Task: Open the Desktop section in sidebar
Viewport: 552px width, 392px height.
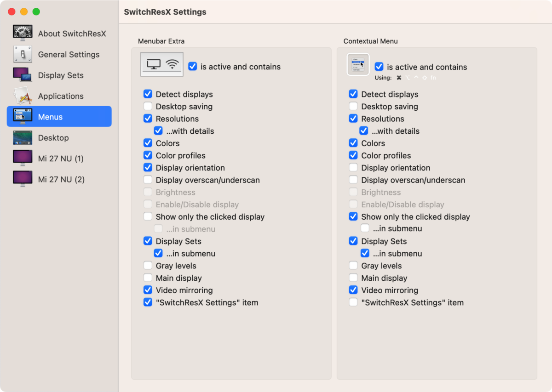Action: coord(59,137)
